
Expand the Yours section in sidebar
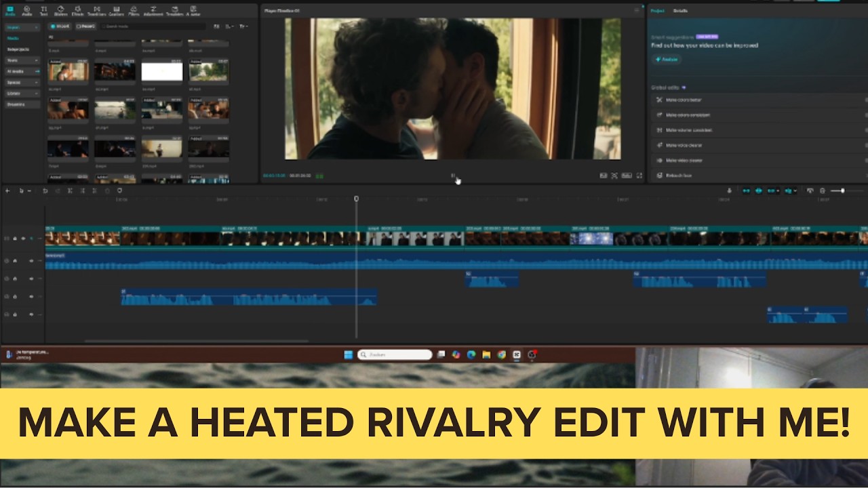pyautogui.click(x=22, y=60)
